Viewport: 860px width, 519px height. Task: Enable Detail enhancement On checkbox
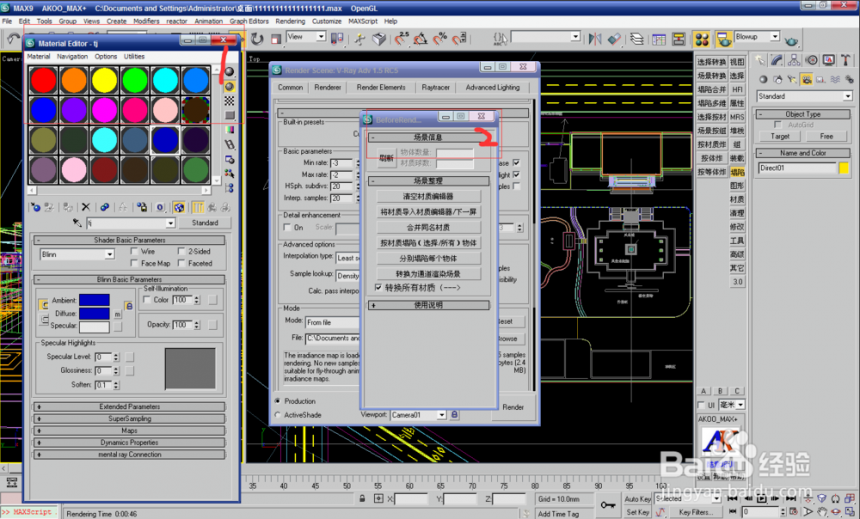287,227
